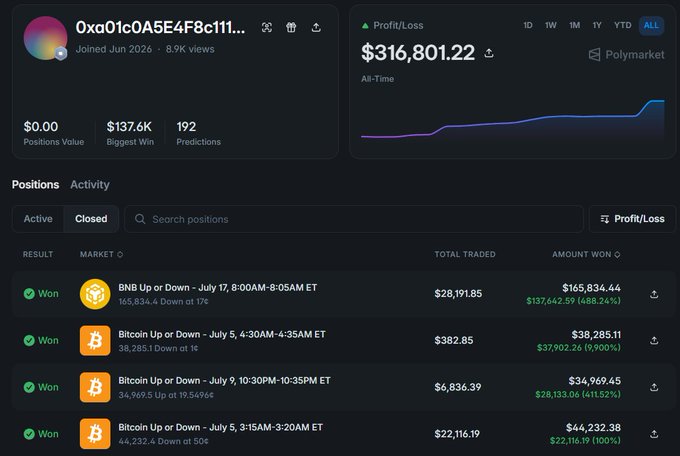Select the 1W time range
This screenshot has height=456, width=680.
550,25
